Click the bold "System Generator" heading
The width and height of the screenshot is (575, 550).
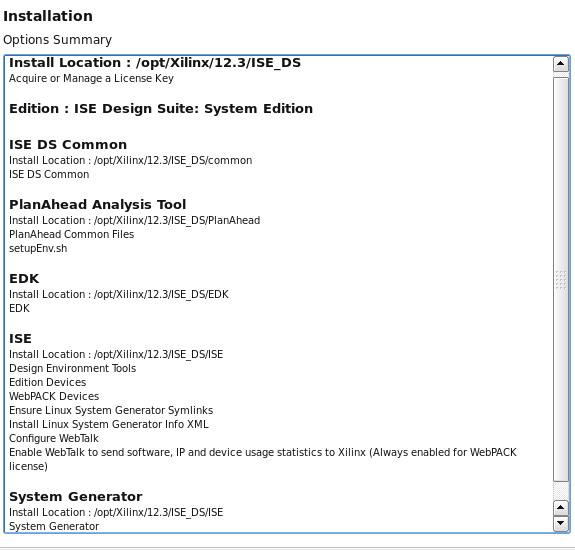(x=76, y=496)
